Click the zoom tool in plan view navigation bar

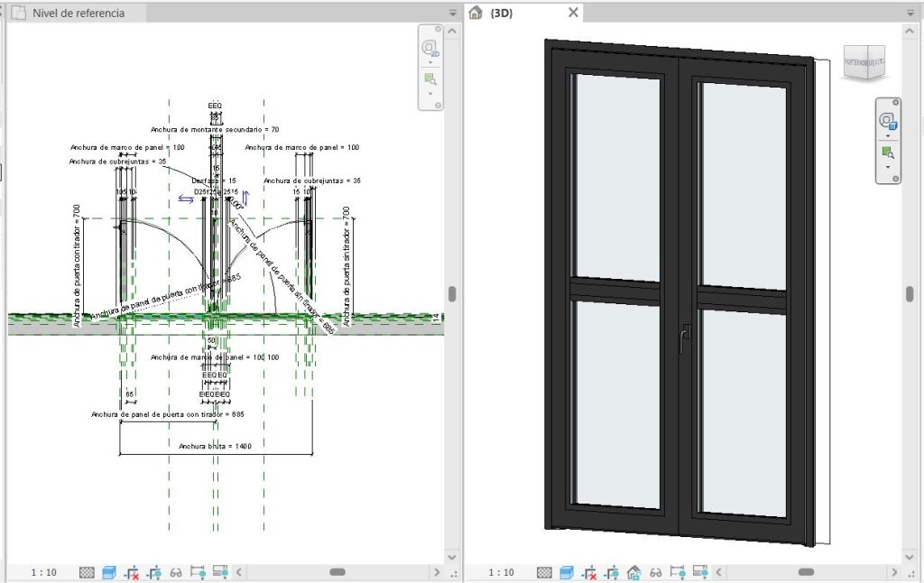click(430, 79)
